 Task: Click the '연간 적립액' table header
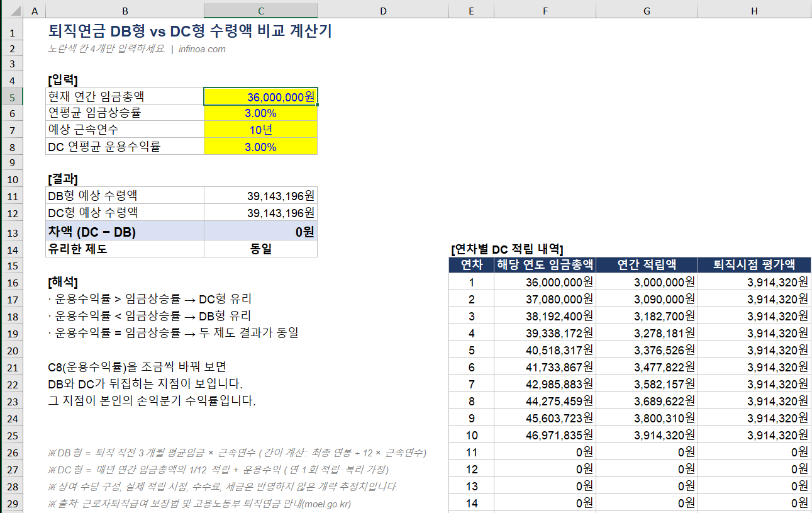point(647,265)
